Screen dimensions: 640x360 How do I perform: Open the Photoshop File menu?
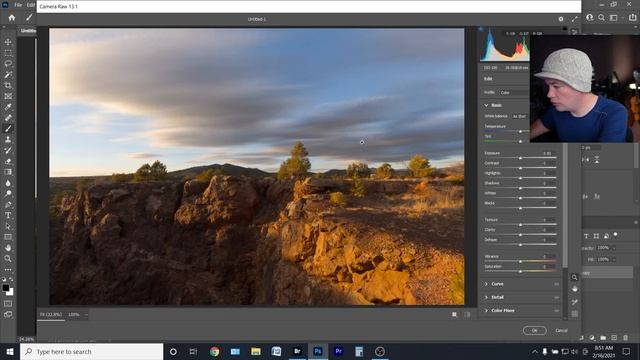pyautogui.click(x=18, y=5)
